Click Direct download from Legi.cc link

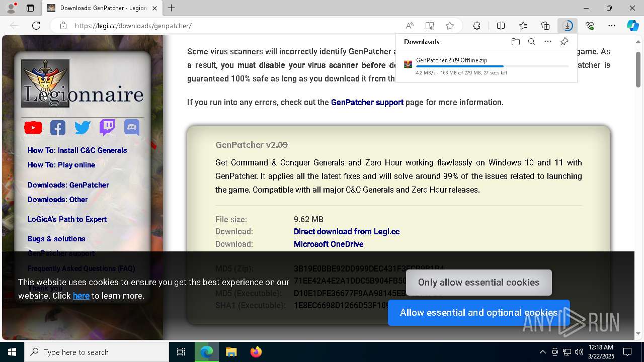(x=347, y=232)
